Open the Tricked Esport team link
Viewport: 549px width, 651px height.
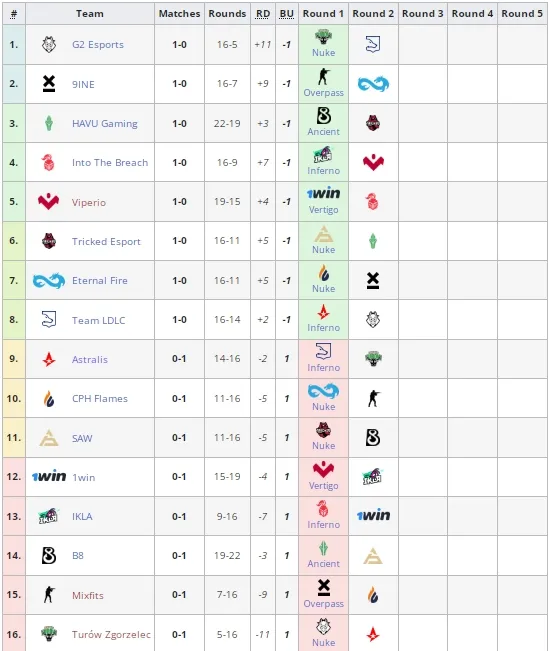[x=106, y=242]
